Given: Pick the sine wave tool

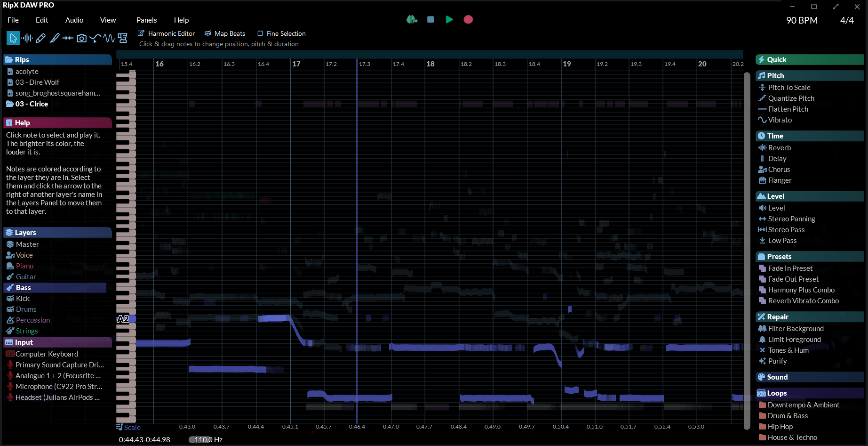Looking at the screenshot, I should pyautogui.click(x=109, y=38).
